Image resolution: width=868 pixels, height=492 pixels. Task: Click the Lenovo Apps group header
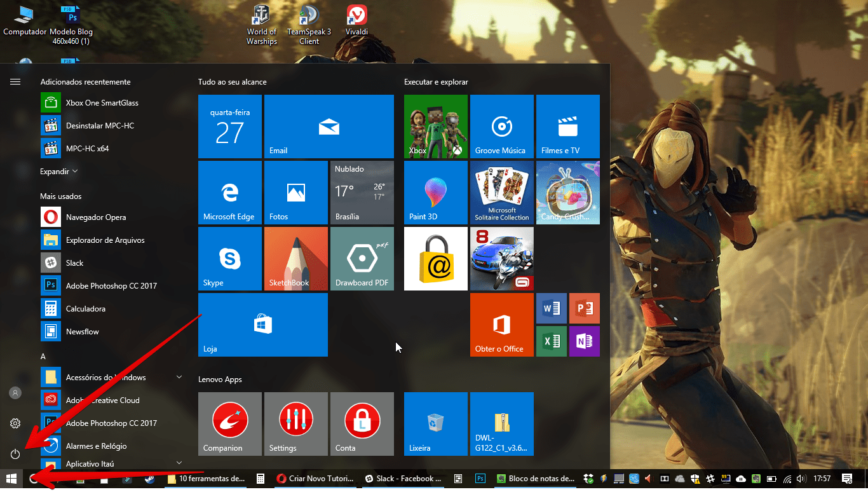coord(220,379)
